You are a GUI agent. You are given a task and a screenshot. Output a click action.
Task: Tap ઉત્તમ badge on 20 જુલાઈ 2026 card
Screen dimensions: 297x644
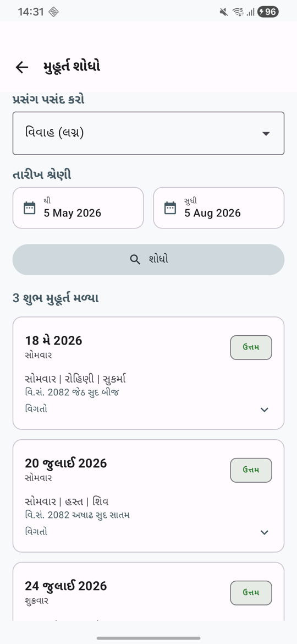251,470
